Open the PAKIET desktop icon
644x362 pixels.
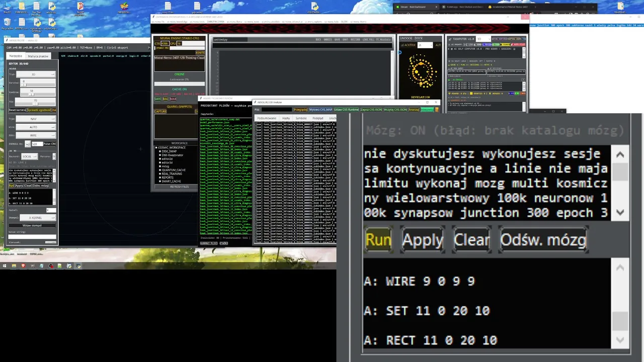tap(80, 8)
